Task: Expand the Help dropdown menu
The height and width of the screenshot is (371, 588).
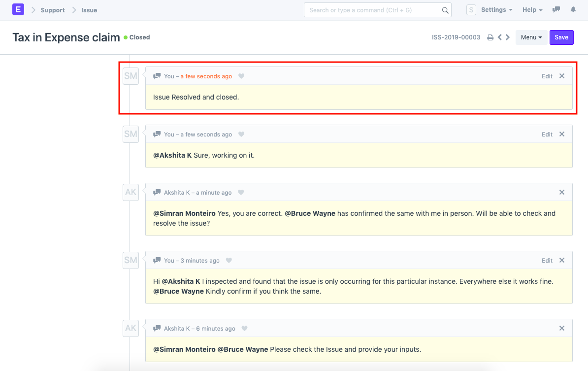Action: (x=532, y=10)
